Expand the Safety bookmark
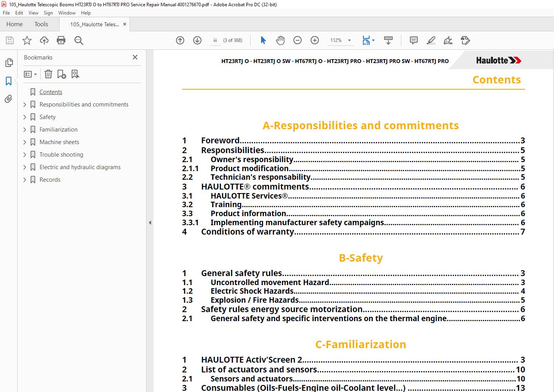The height and width of the screenshot is (392, 554). [x=25, y=117]
